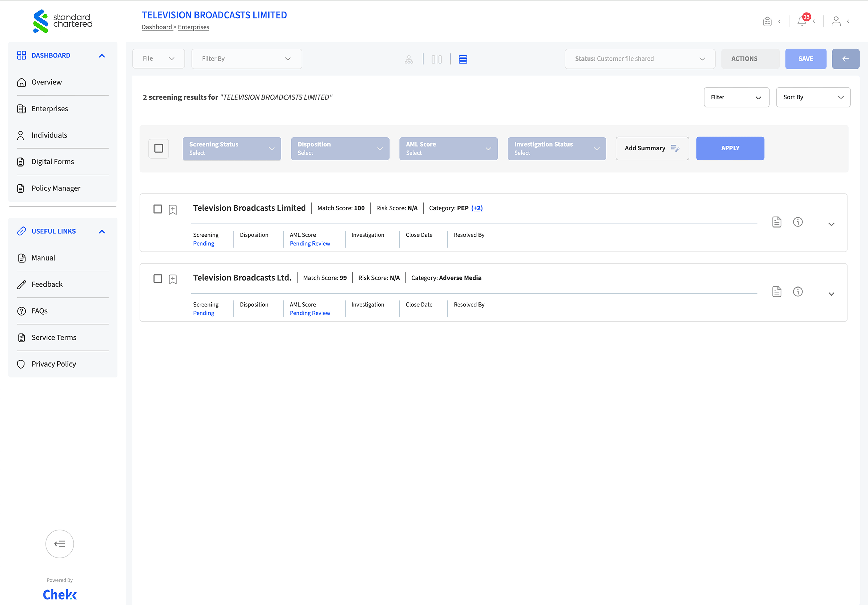Open the Sort By dropdown
Viewport: 868px width, 605px height.
pos(813,97)
